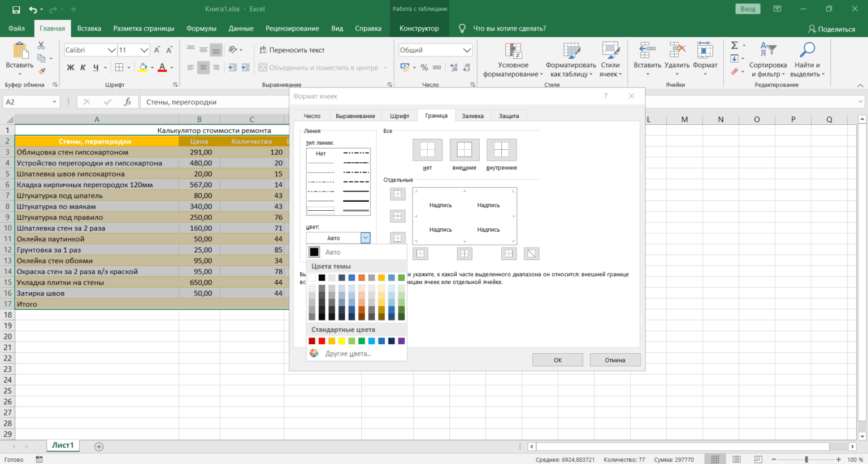Screen dimensions: 868x464
Task: Click the Cut scissors icon
Action: click(x=41, y=45)
